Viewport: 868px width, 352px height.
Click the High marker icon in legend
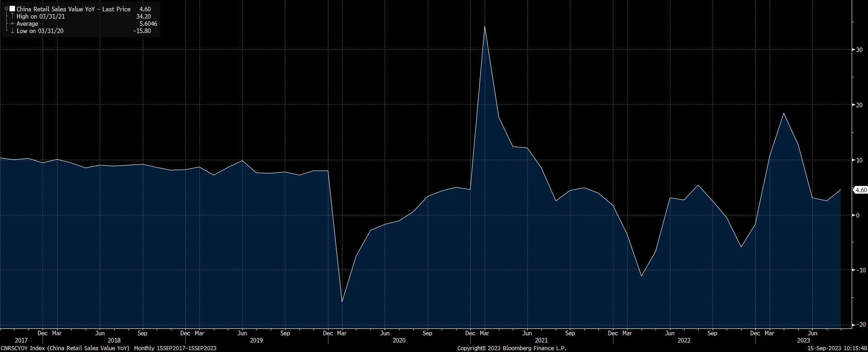12,16
